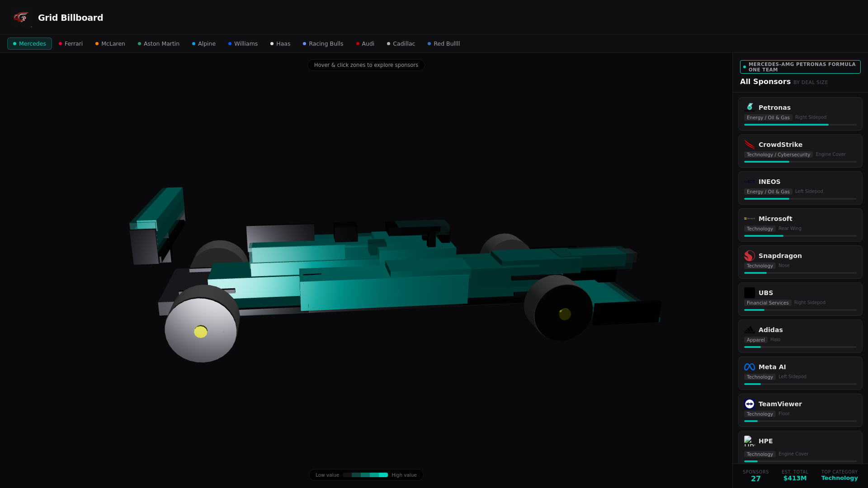
Task: Click the Adidas stripes logo
Action: [750, 330]
